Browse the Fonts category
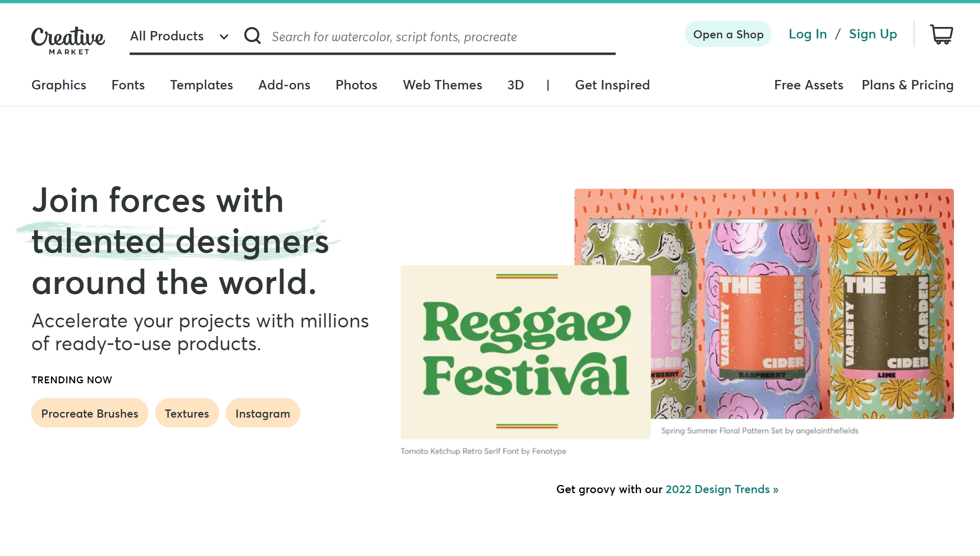Image resolution: width=980 pixels, height=556 pixels. pos(128,85)
